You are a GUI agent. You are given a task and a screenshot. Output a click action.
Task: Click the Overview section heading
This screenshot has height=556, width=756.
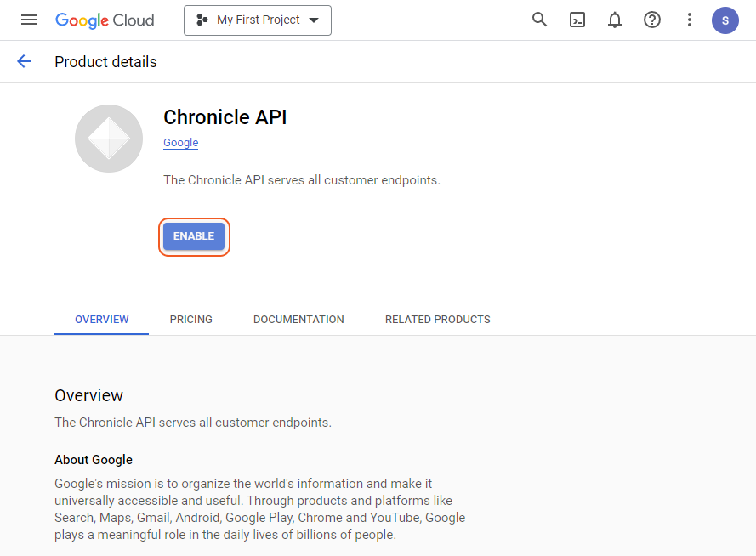point(89,395)
